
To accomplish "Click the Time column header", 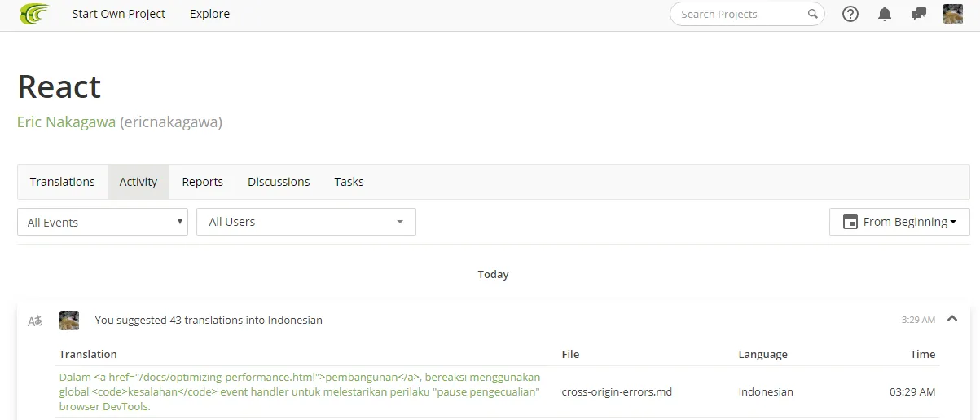I will (x=923, y=354).
